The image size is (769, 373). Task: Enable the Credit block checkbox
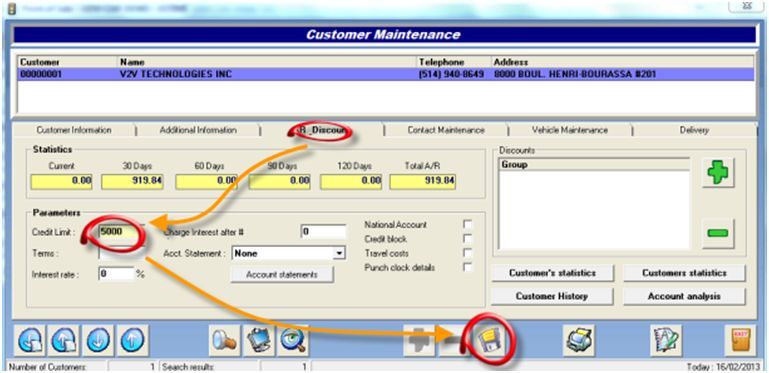468,239
